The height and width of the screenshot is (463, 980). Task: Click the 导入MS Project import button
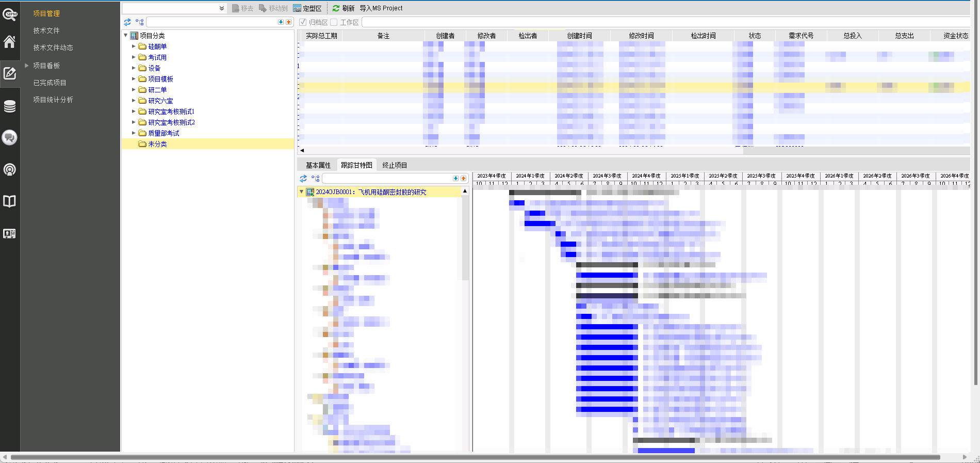[x=381, y=8]
